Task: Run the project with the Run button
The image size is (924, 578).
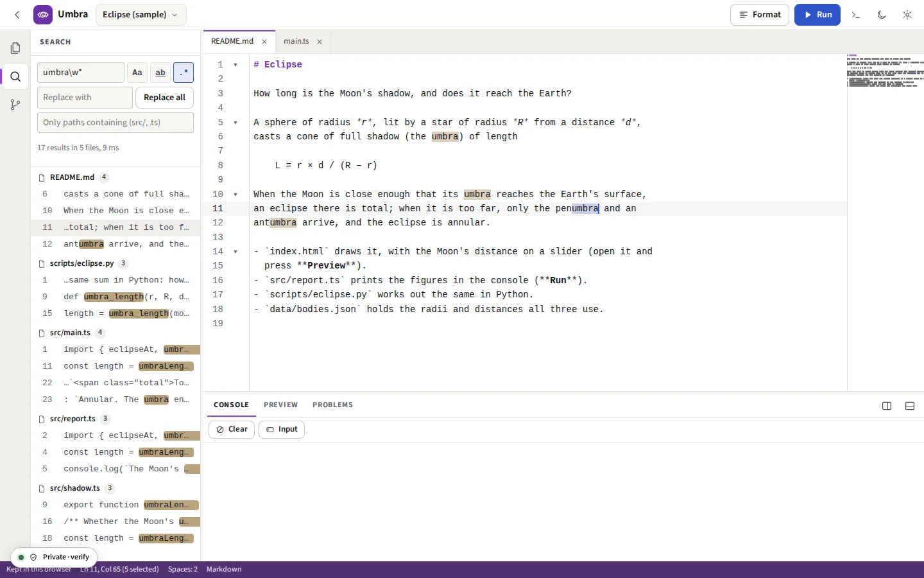Action: pyautogui.click(x=817, y=15)
